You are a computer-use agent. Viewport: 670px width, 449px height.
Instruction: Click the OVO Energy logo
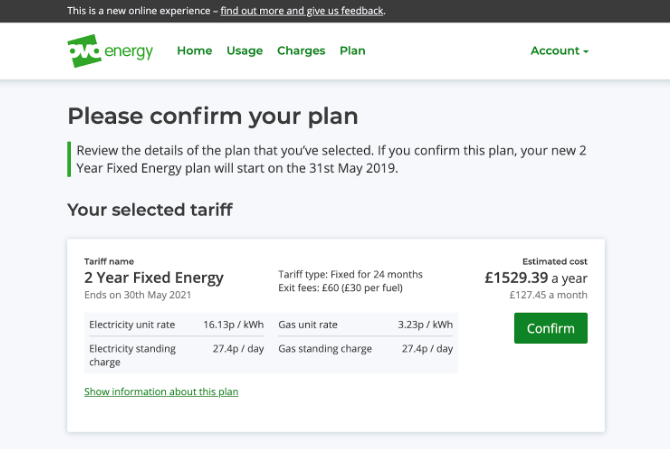coord(110,51)
